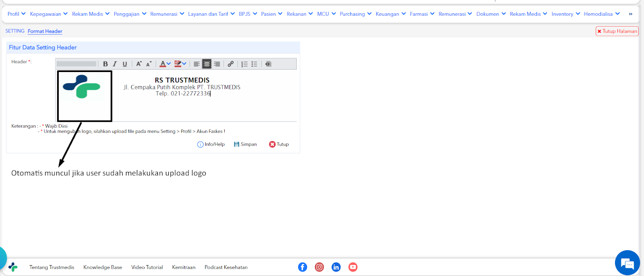The height and width of the screenshot is (276, 644).
Task: Open the Pasien menu
Action: pyautogui.click(x=272, y=14)
